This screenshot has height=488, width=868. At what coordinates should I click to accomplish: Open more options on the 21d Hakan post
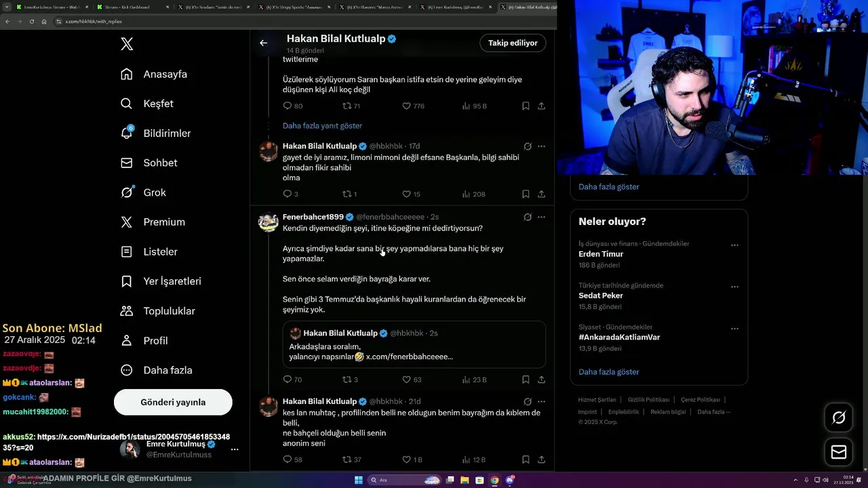pyautogui.click(x=541, y=401)
